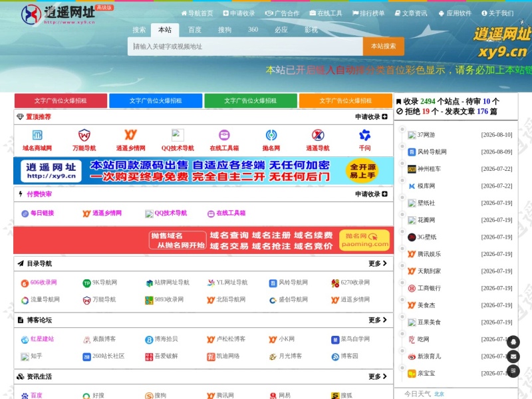
Task: Click the 3G壁纸 icon in sidebar
Action: point(412,237)
